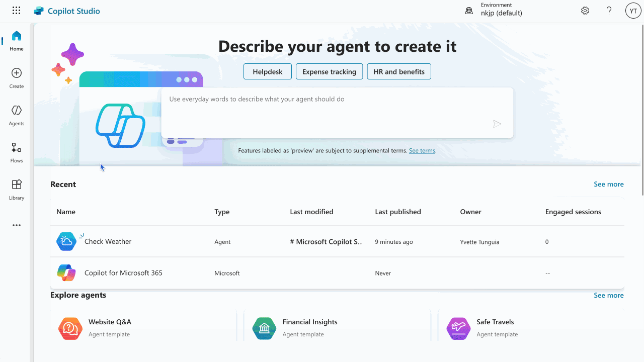Open the YT account avatar
Image resolution: width=644 pixels, height=362 pixels.
click(x=633, y=11)
